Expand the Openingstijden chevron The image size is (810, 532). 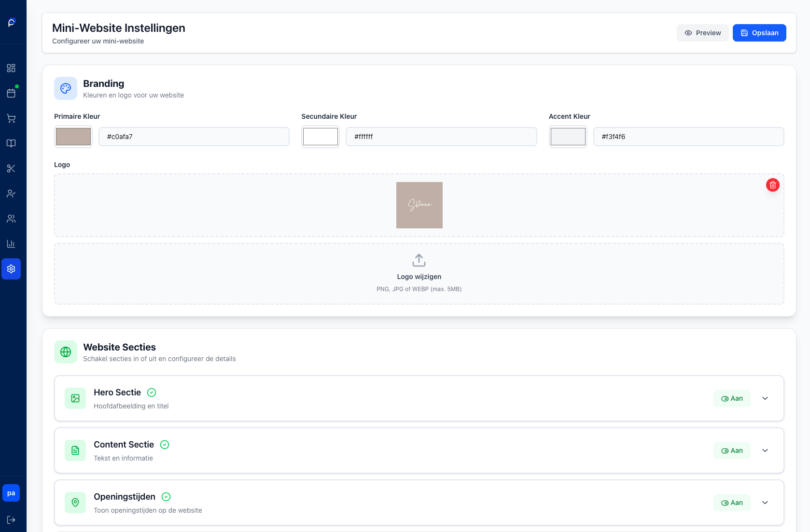pyautogui.click(x=765, y=503)
